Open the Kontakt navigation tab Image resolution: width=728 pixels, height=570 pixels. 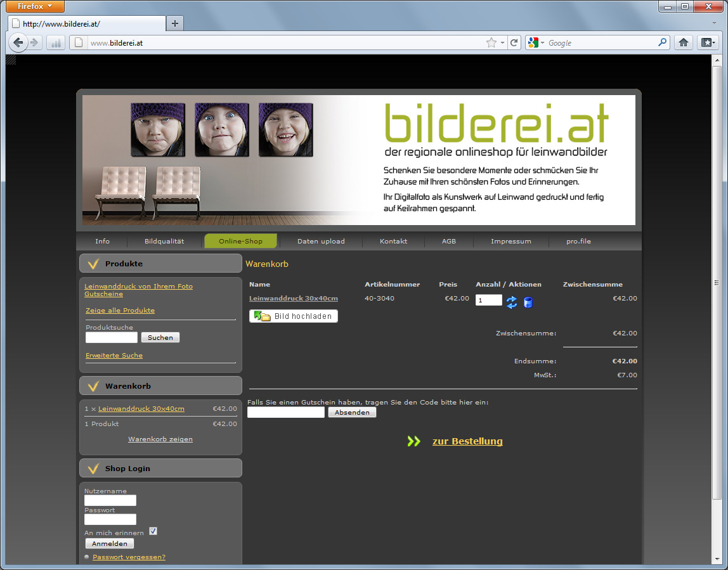tap(393, 242)
